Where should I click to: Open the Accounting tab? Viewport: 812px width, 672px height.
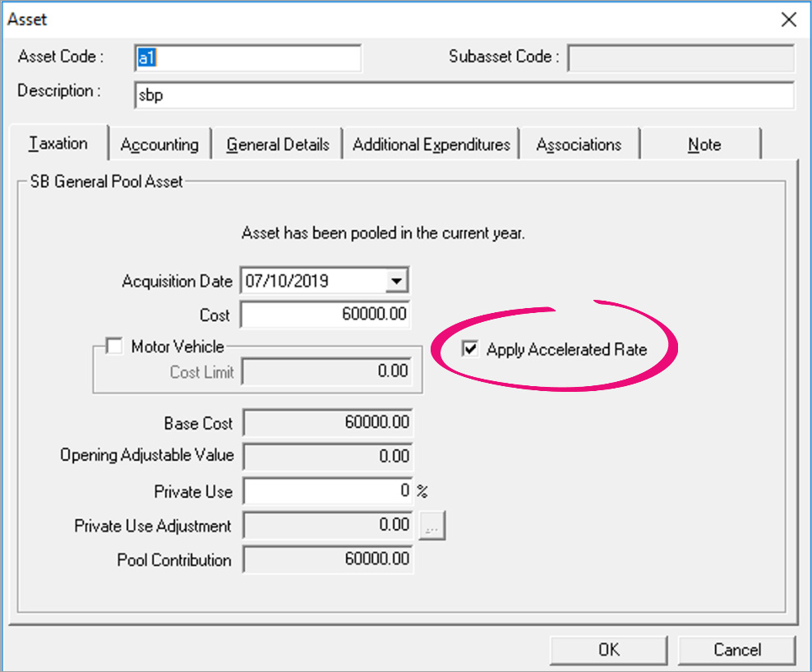tap(159, 145)
